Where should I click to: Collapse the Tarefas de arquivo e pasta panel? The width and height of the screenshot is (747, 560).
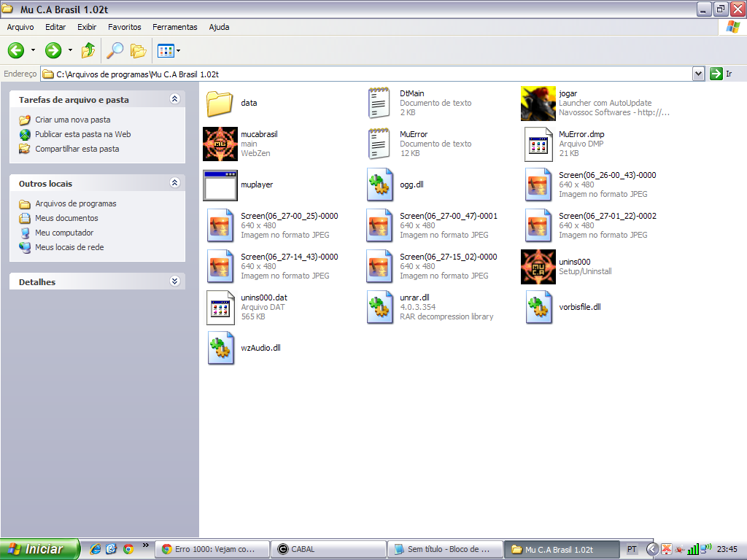coord(174,99)
